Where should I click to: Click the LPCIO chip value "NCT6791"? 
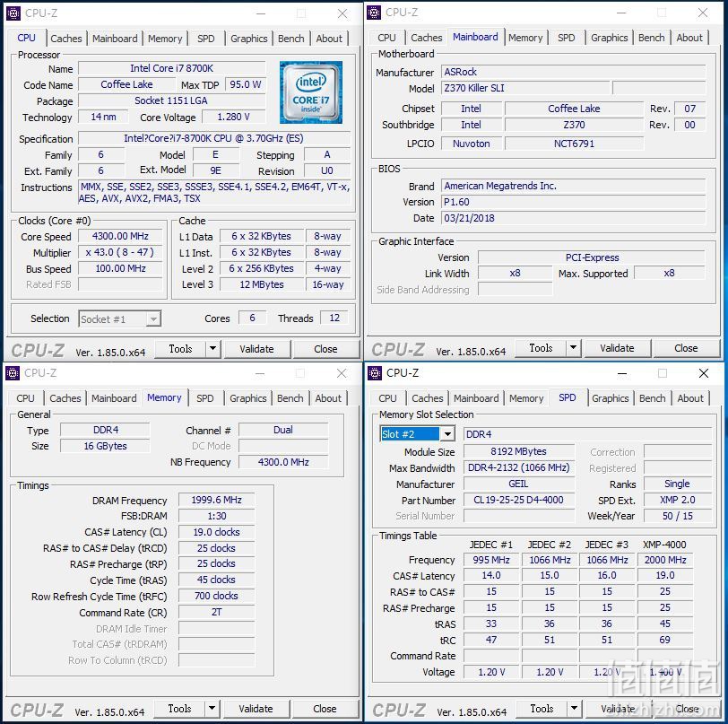(574, 144)
